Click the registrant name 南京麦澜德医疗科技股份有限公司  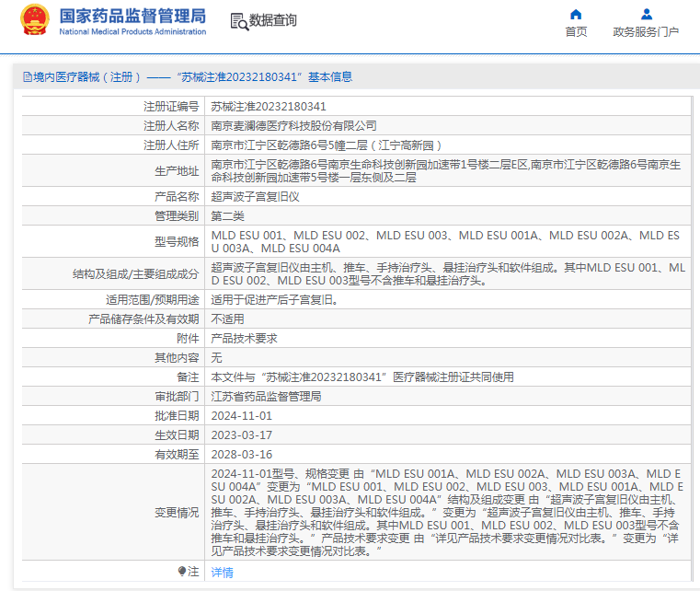tap(293, 126)
